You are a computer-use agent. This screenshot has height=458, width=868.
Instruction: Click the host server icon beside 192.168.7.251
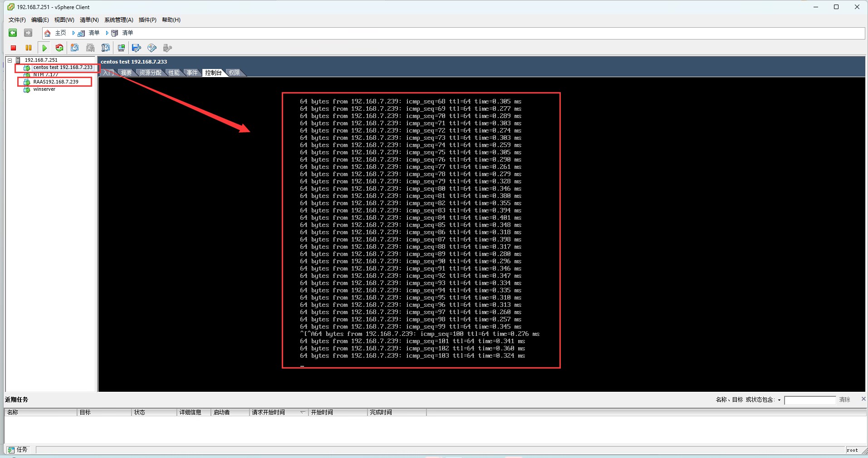[18, 60]
